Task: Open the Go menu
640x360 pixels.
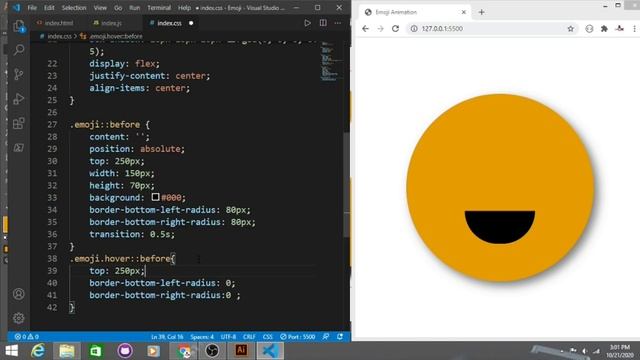Action: coord(118,8)
